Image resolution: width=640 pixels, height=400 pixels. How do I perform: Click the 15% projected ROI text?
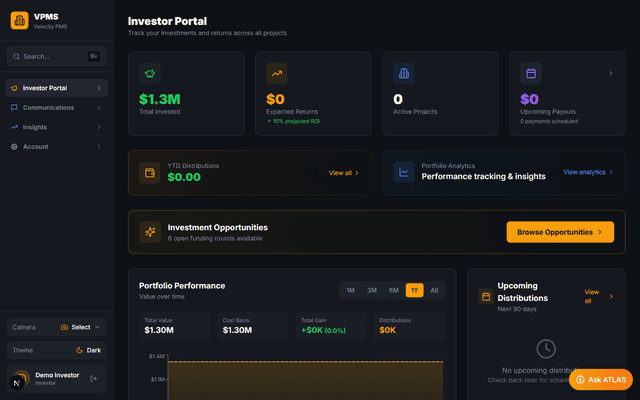296,121
